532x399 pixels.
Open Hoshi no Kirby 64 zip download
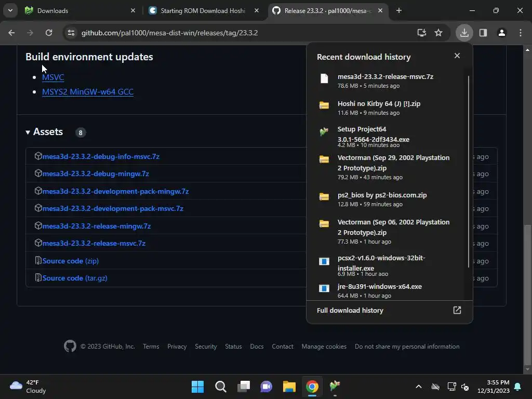coord(387,108)
